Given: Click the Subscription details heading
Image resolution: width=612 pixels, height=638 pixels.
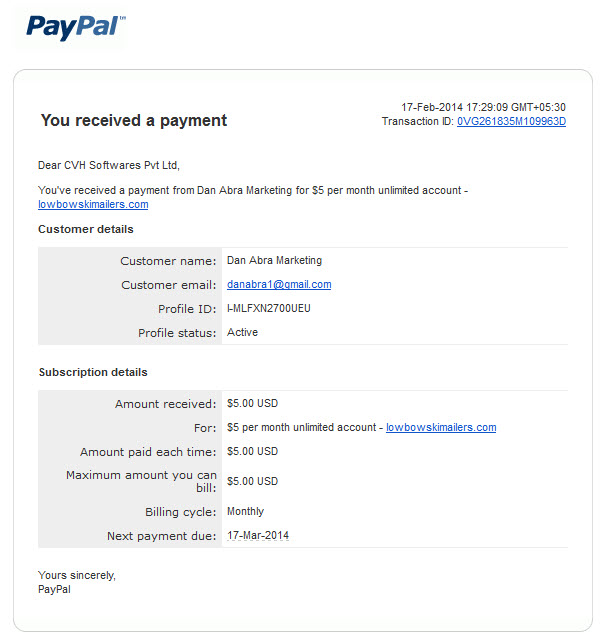Looking at the screenshot, I should (x=93, y=372).
